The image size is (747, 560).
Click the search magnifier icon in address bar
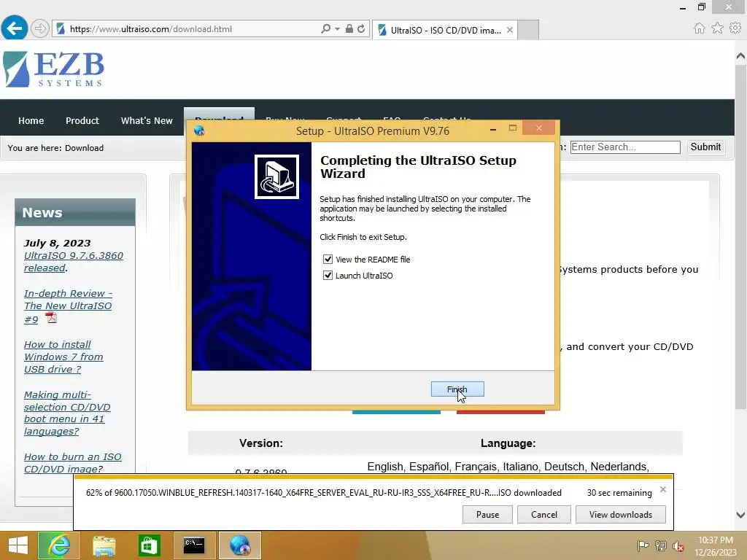click(325, 28)
